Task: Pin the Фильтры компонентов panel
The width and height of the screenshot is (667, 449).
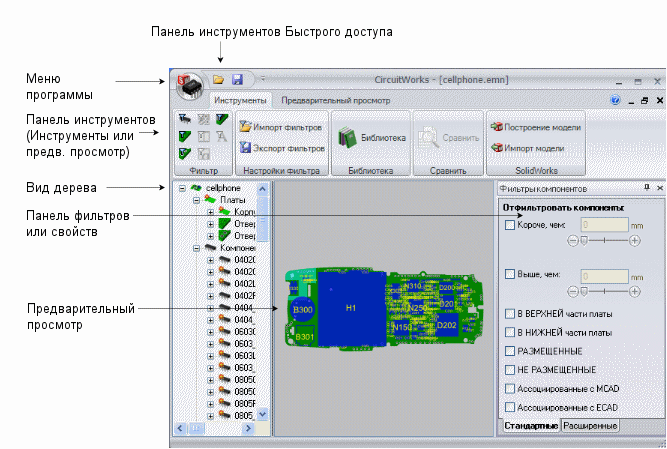Action: pyautogui.click(x=647, y=188)
